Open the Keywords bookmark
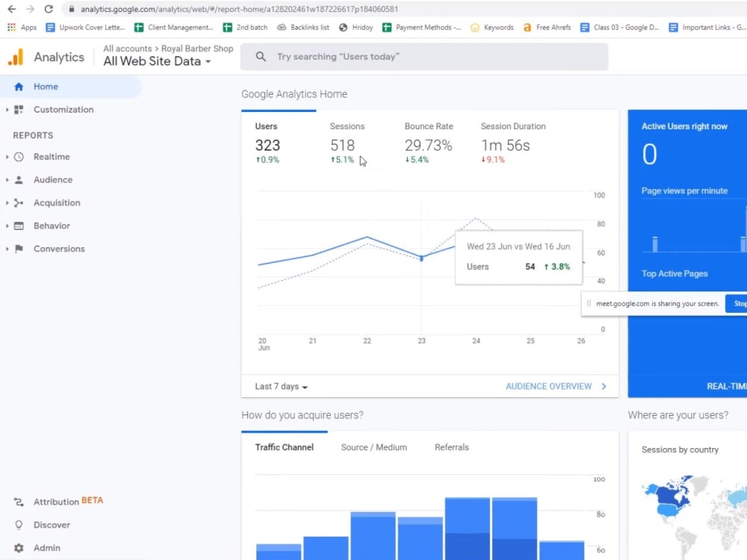 (x=492, y=27)
